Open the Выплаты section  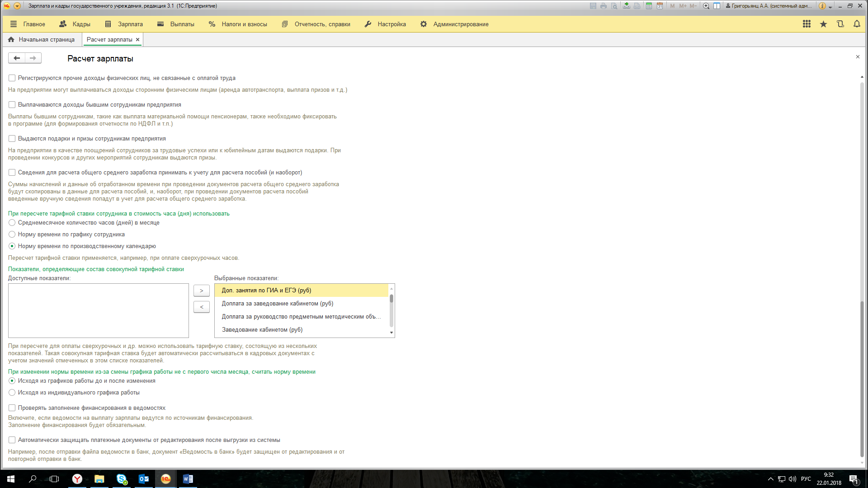(176, 24)
